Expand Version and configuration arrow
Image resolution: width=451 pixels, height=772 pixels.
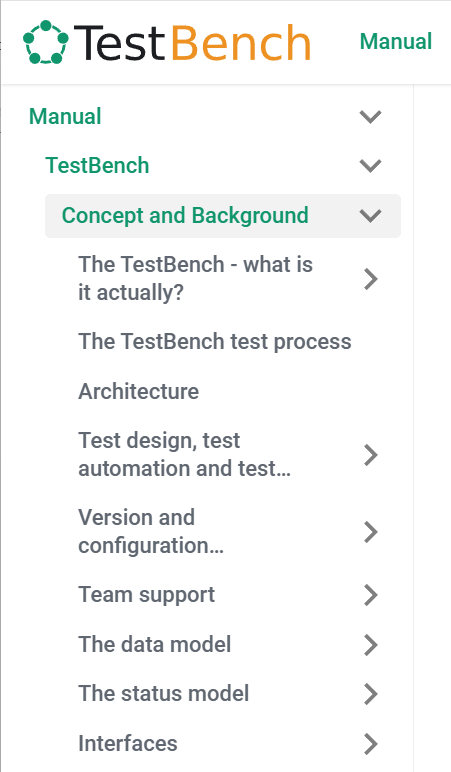(x=370, y=532)
